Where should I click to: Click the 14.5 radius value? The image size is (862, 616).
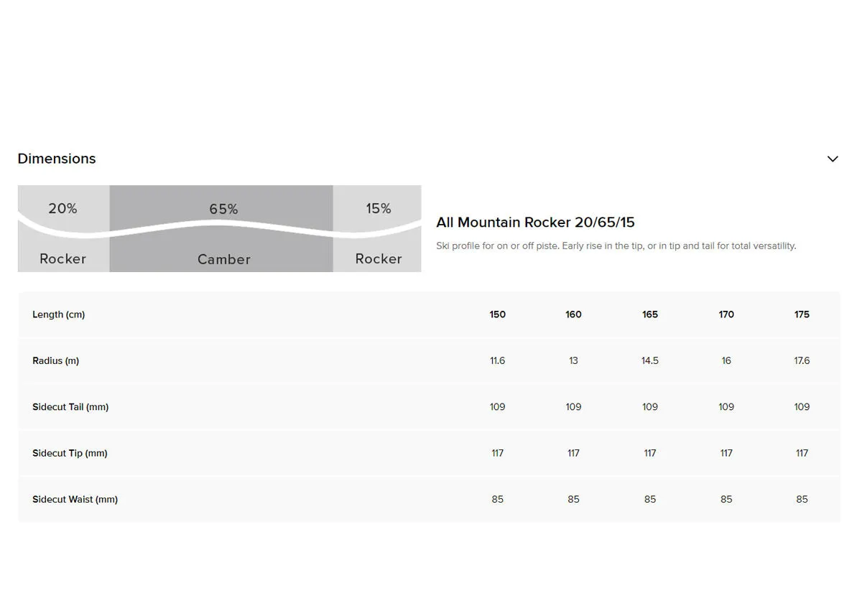pyautogui.click(x=650, y=360)
